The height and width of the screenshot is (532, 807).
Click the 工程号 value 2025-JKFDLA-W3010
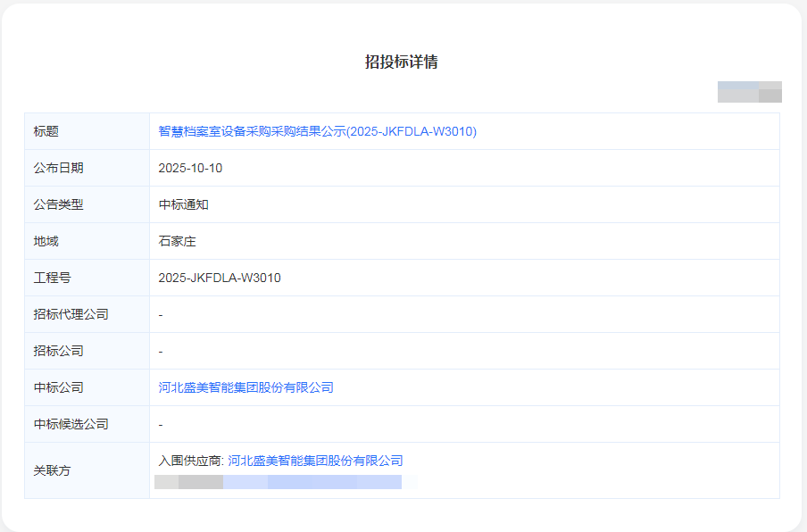pyautogui.click(x=219, y=278)
